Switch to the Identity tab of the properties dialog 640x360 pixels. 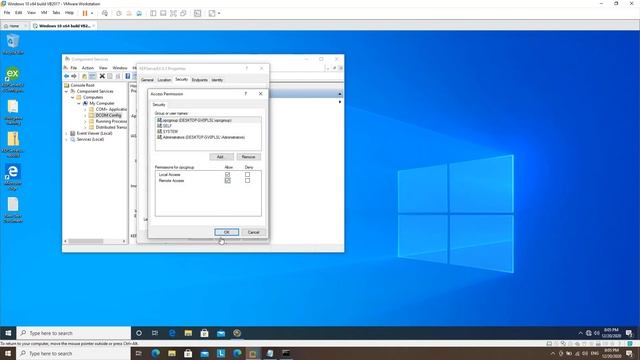click(x=217, y=80)
